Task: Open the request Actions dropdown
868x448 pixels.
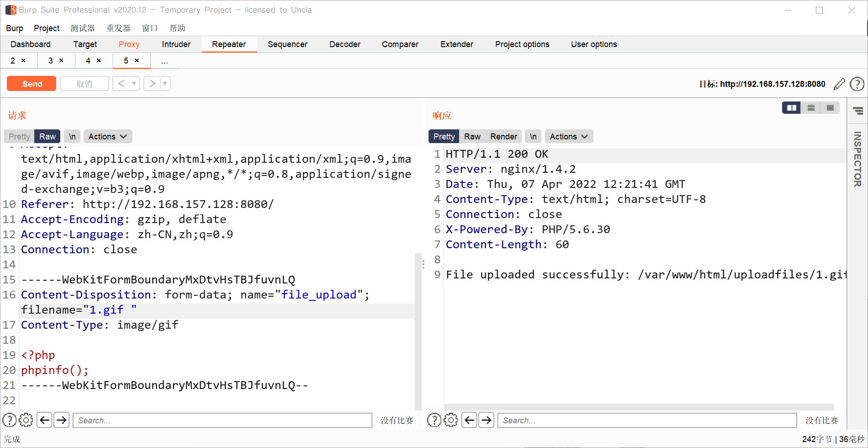Action: click(108, 136)
